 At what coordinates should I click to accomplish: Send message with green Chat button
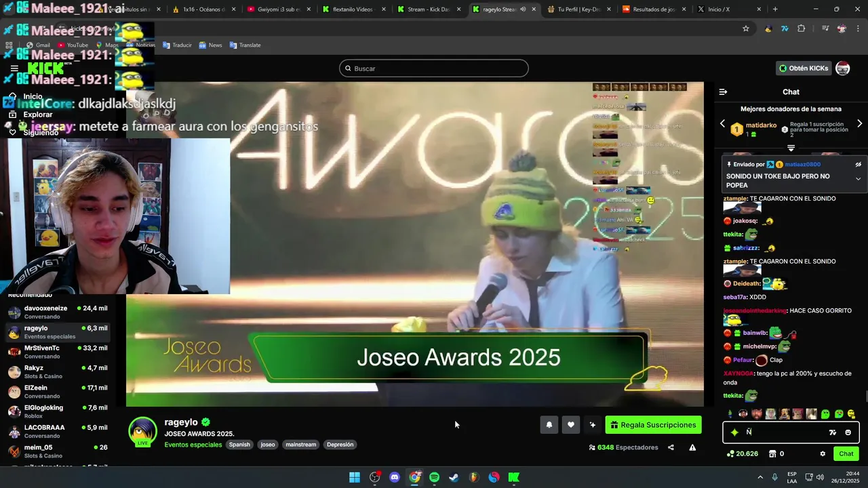coord(846,454)
